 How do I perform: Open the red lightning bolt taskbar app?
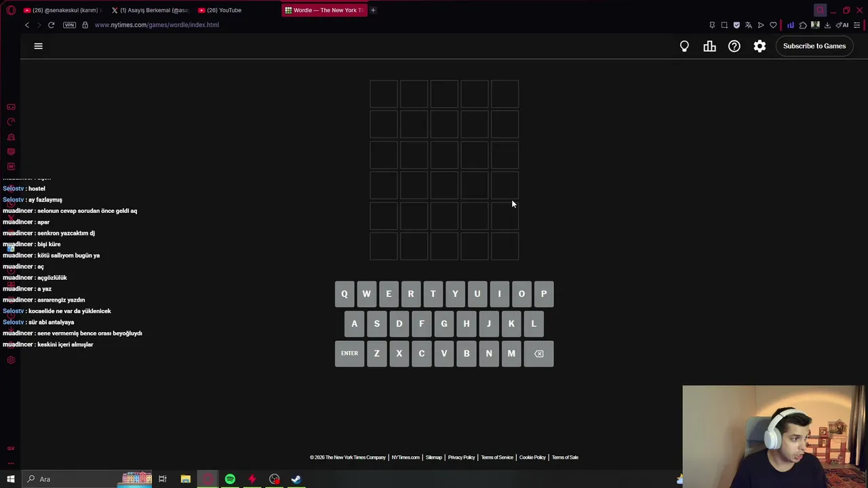[252, 479]
